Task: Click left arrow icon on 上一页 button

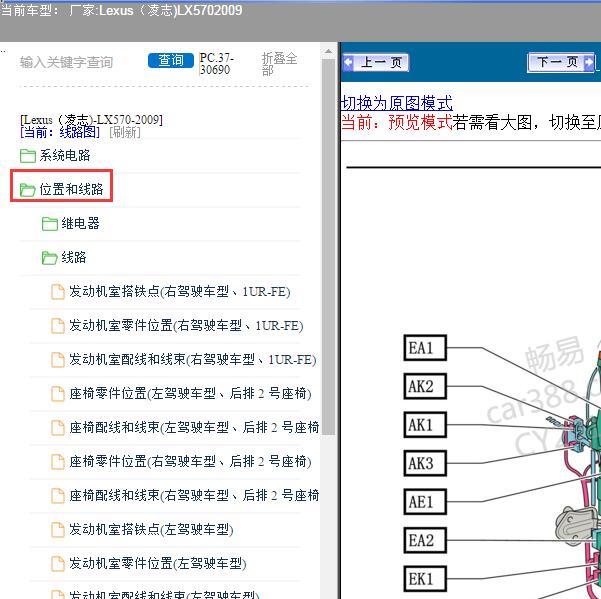Action: point(348,62)
